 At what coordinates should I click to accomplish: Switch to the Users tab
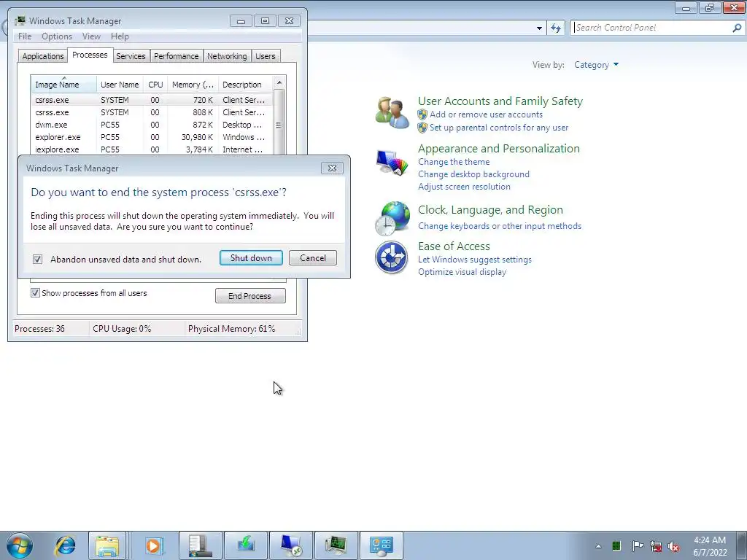point(265,56)
